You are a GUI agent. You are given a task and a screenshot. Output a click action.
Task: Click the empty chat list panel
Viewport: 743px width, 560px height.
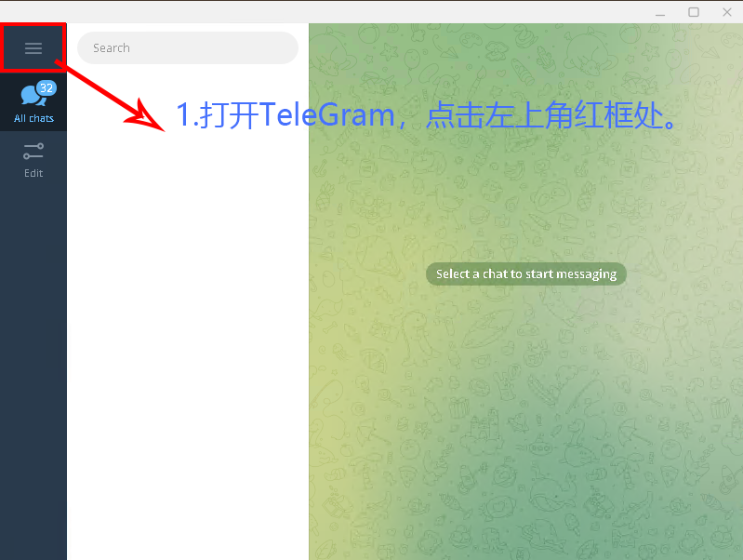[188, 332]
